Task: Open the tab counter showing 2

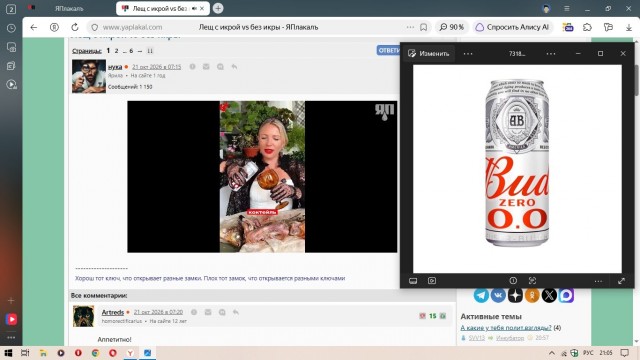Action: point(11,9)
